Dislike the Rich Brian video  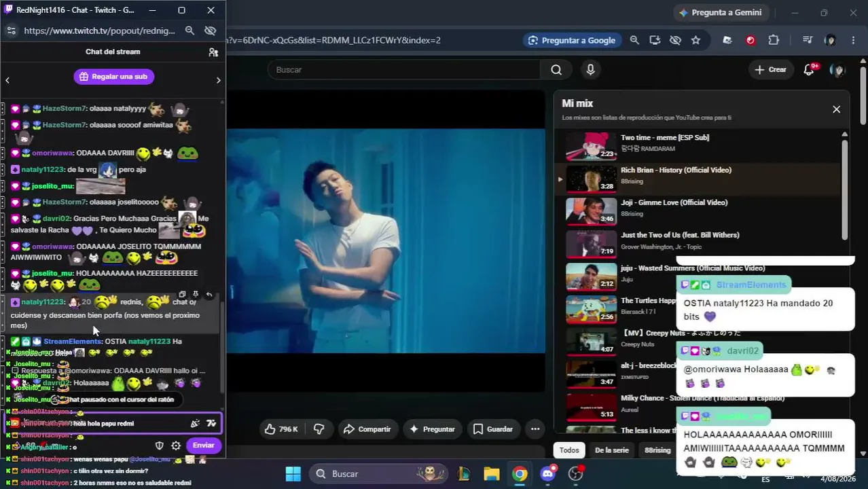319,429
